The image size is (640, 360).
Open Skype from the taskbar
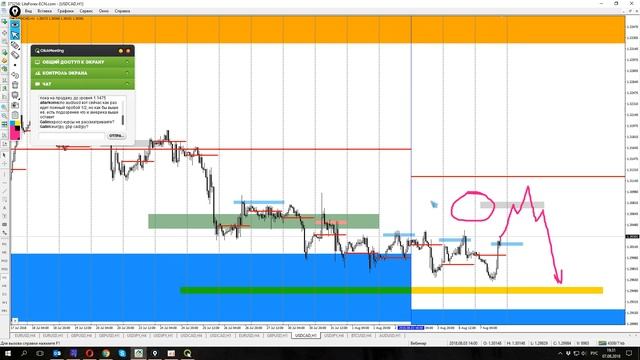(x=122, y=353)
